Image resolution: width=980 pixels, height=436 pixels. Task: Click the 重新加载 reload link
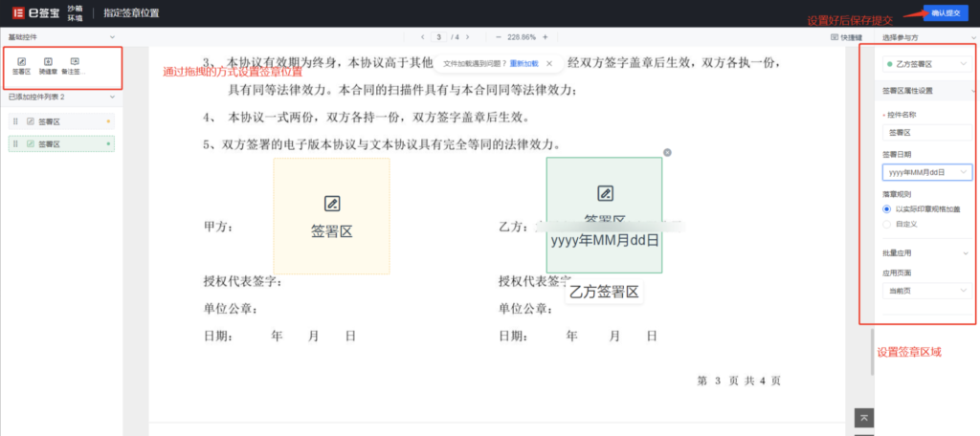523,63
